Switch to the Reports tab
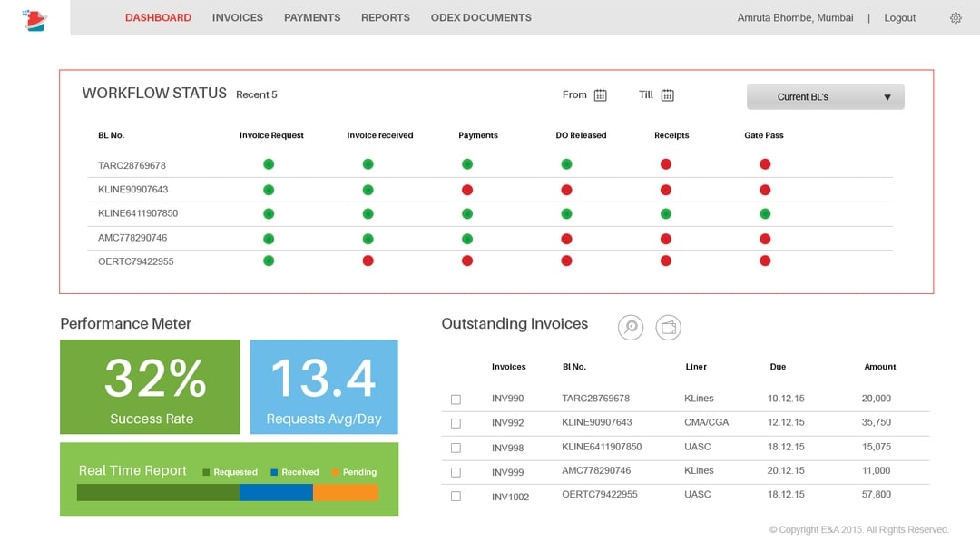 tap(385, 18)
